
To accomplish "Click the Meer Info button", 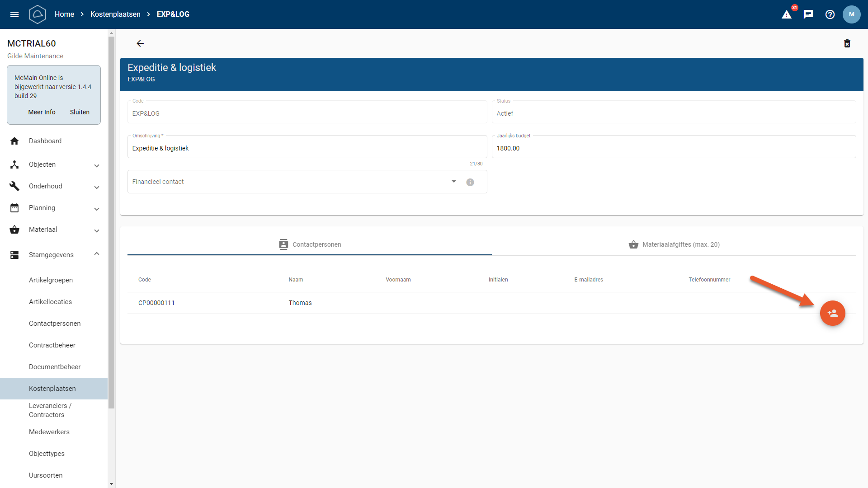I will (42, 112).
